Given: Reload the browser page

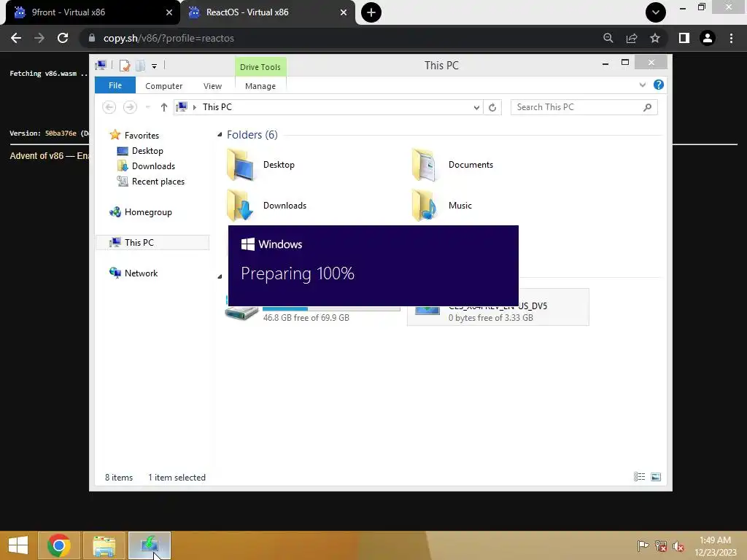Looking at the screenshot, I should tap(63, 38).
